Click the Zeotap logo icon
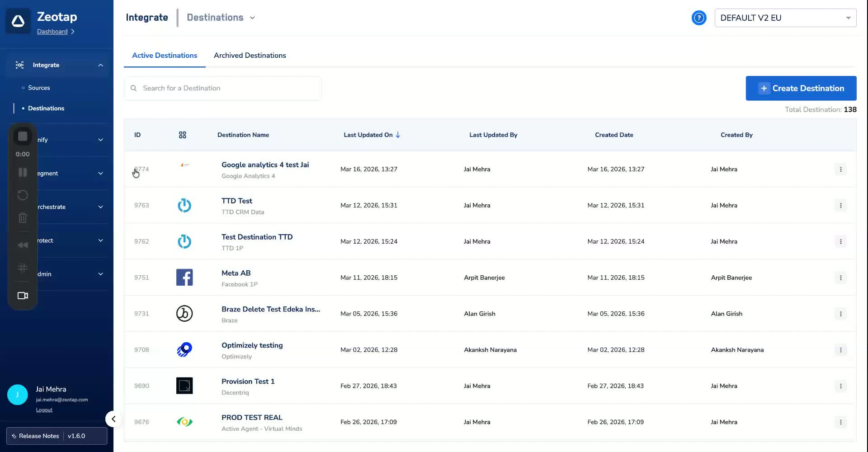Image resolution: width=868 pixels, height=452 pixels. point(18,21)
